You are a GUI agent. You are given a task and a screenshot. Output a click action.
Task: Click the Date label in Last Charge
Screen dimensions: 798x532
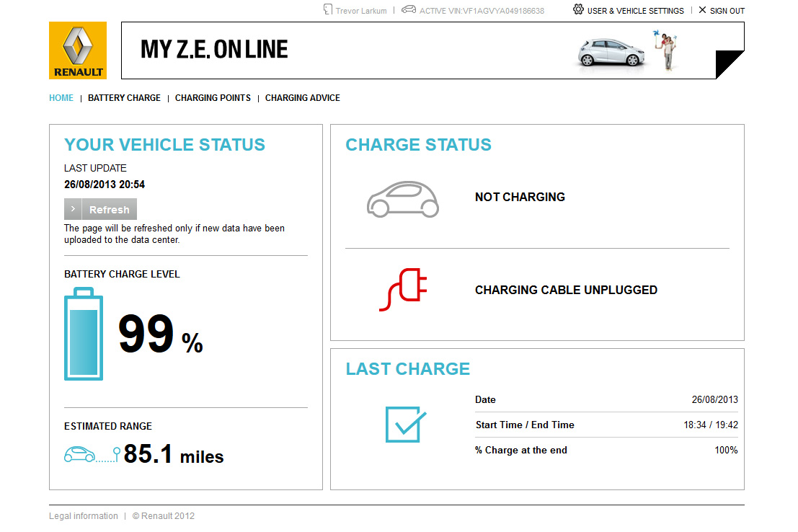485,399
